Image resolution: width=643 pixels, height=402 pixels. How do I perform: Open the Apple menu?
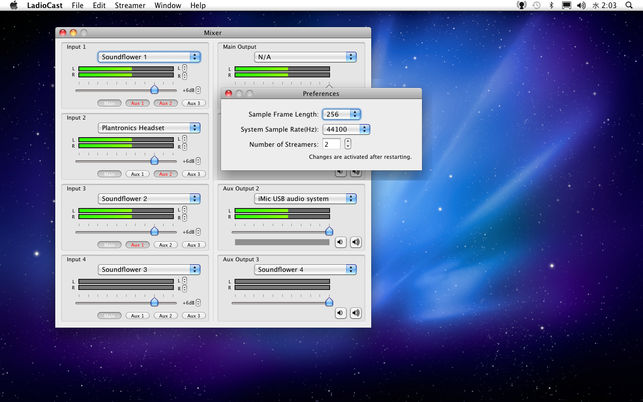pos(14,5)
